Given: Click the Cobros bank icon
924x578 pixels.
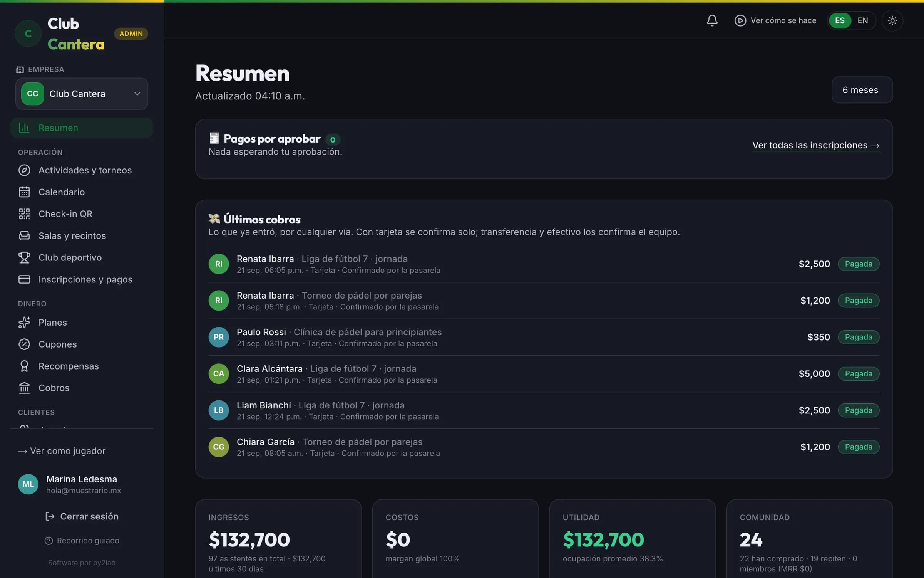Looking at the screenshot, I should (24, 388).
